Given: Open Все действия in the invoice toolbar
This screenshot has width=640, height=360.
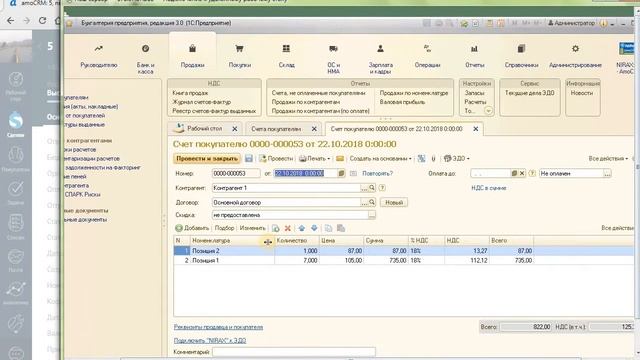Looking at the screenshot, I should (x=608, y=158).
